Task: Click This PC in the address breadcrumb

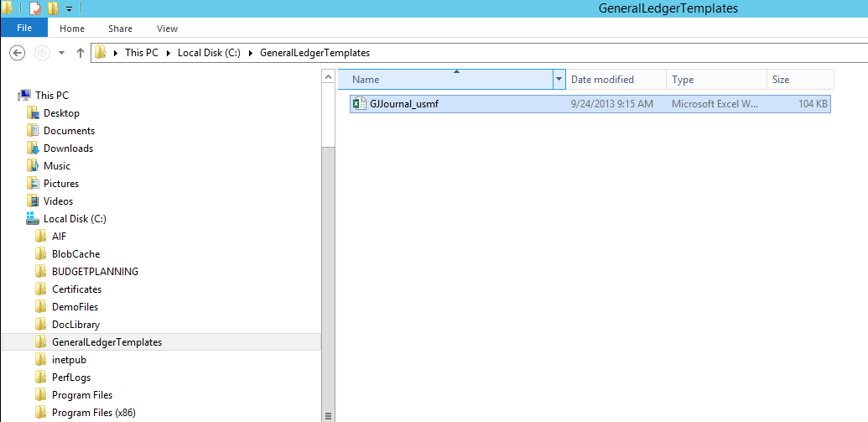Action: [141, 53]
